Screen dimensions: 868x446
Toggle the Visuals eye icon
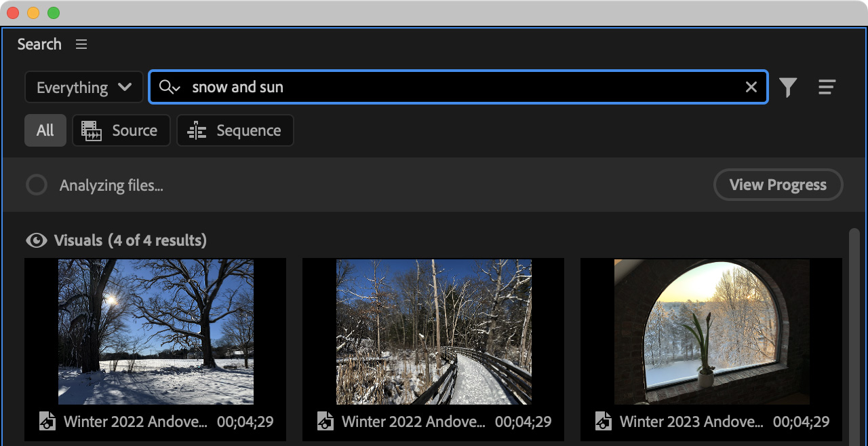(x=37, y=240)
